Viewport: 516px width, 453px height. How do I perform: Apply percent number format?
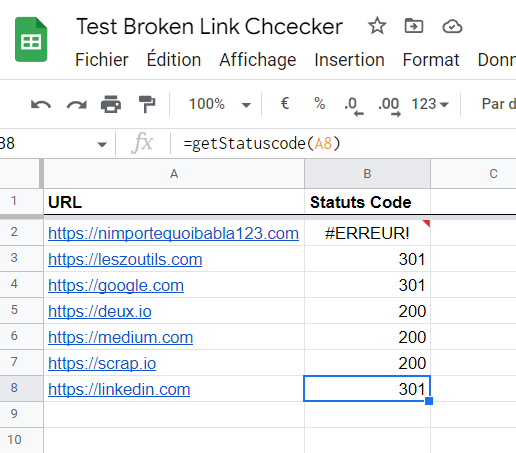coord(319,103)
